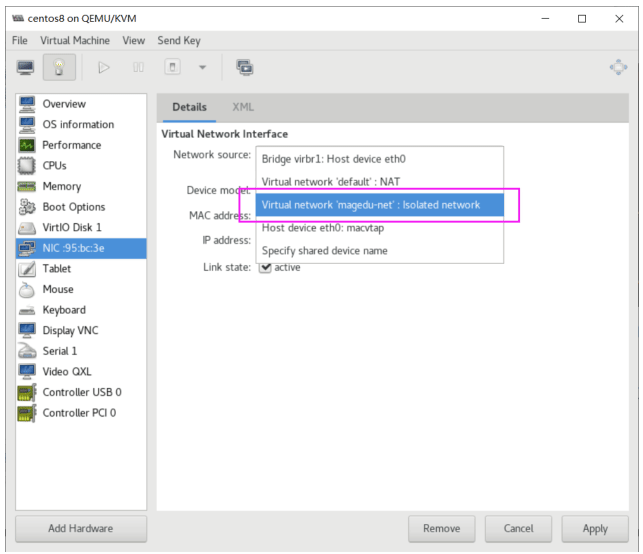The width and height of the screenshot is (643, 554).
Task: Click the Apply button
Action: [x=595, y=528]
